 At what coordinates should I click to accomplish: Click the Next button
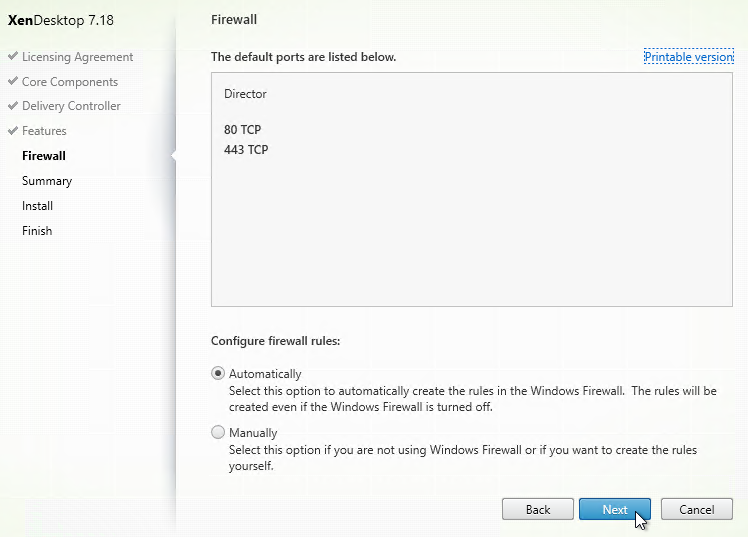[x=615, y=509]
